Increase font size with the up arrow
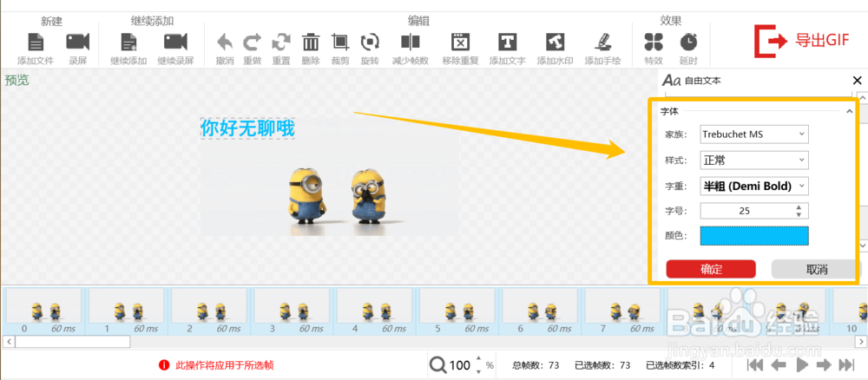 coord(799,207)
